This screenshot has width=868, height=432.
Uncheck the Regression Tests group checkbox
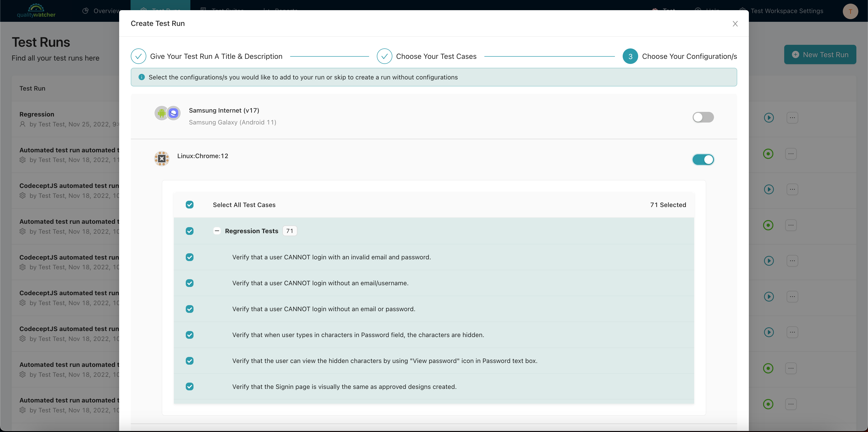(190, 231)
